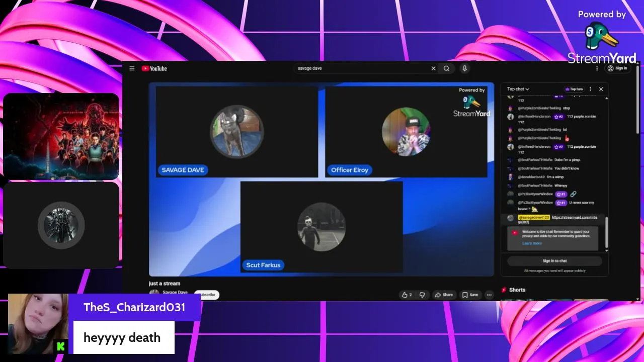This screenshot has height=362, width=644.
Task: Click the magnifying glass search button
Action: coord(446,68)
